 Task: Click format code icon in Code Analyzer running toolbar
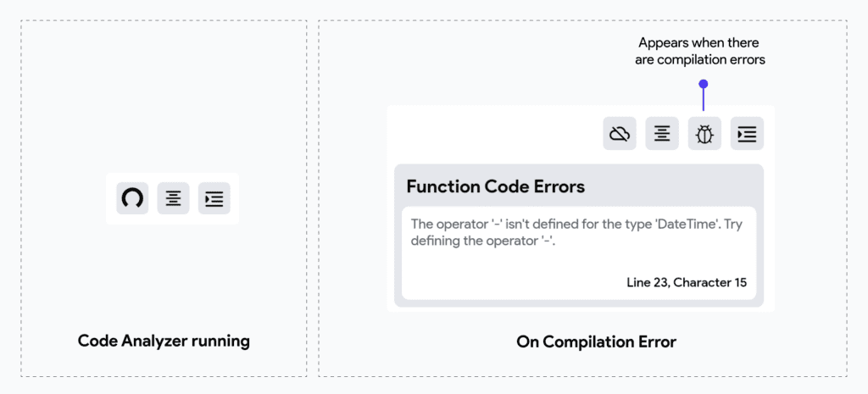(x=173, y=198)
